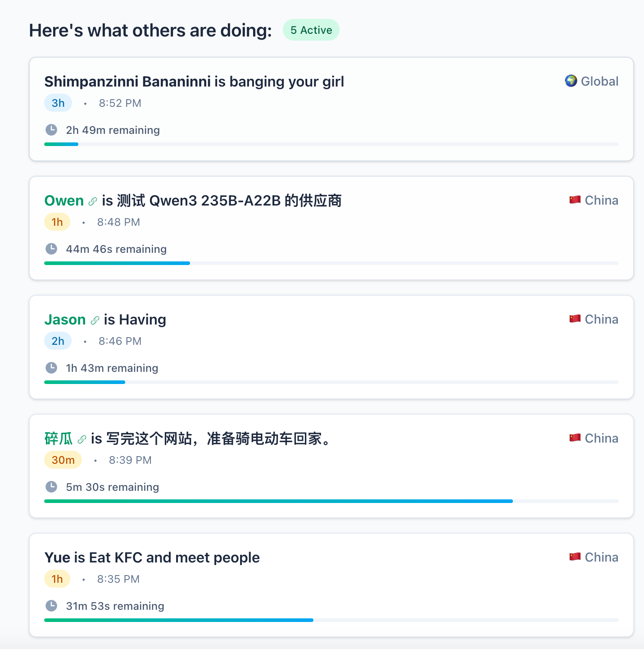The image size is (644, 649).
Task: Click the 30m duration badge
Action: [63, 460]
